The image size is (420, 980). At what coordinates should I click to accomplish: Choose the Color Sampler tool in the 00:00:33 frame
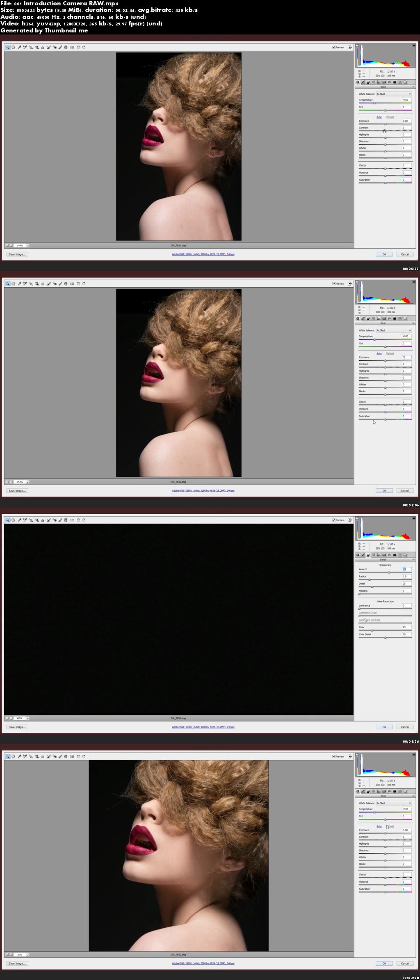[25, 47]
